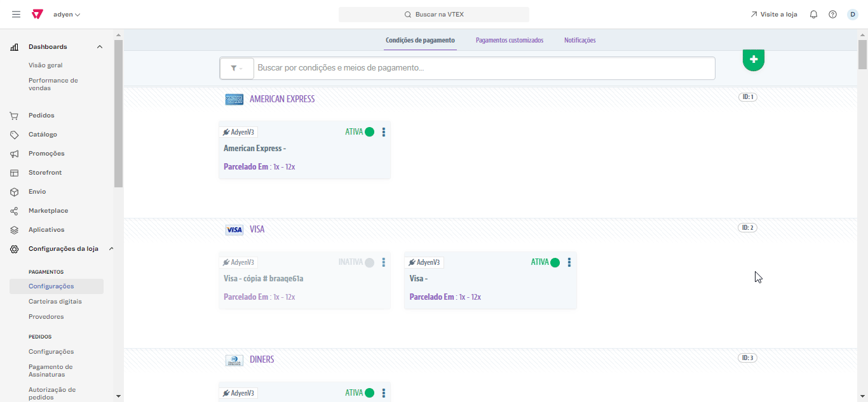868x402 pixels.
Task: Open Pagamentos Configurações in sidebar
Action: coord(57,286)
